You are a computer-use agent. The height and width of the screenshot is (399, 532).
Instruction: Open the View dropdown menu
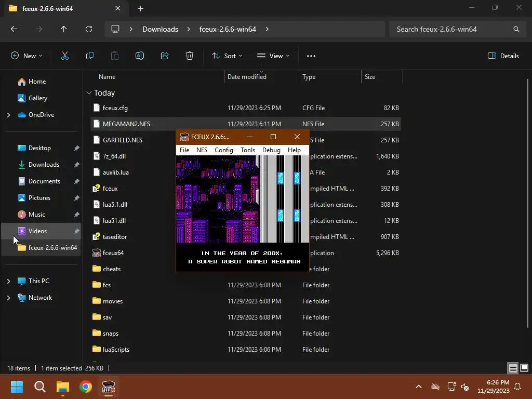pyautogui.click(x=273, y=56)
